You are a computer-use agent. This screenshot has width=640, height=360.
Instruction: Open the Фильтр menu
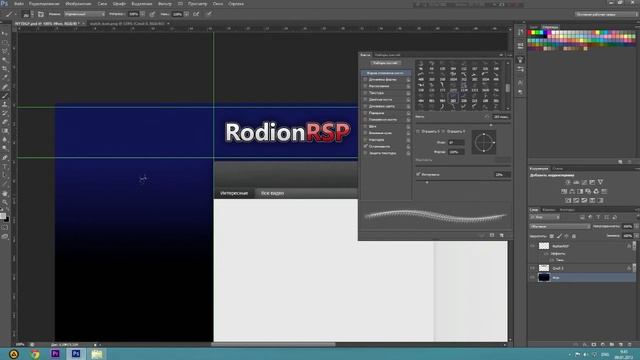[x=165, y=4]
